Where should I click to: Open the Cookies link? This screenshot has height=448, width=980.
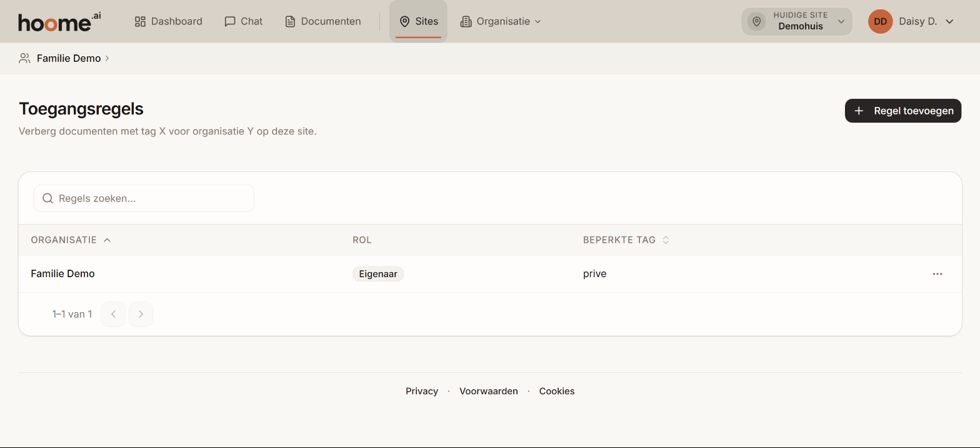pyautogui.click(x=557, y=391)
